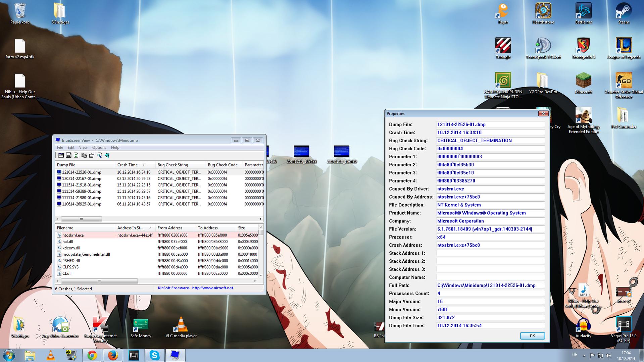Select the TeamSpeak 3 Client shortcut

(543, 48)
